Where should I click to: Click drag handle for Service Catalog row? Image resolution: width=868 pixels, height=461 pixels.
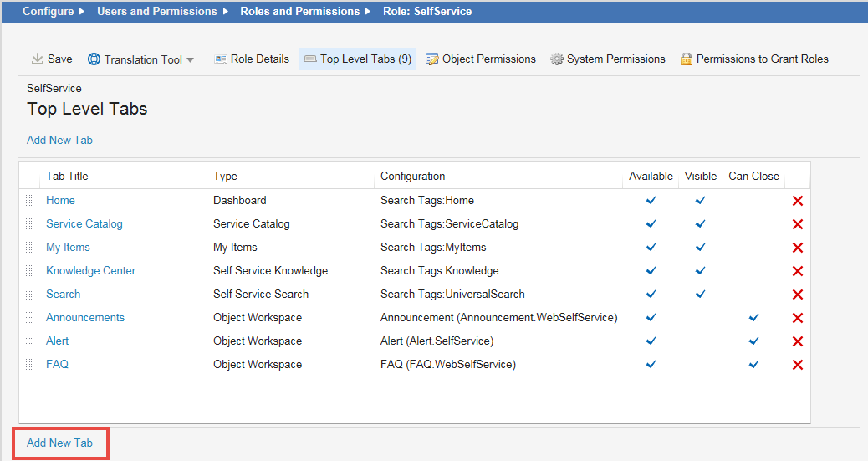(30, 224)
